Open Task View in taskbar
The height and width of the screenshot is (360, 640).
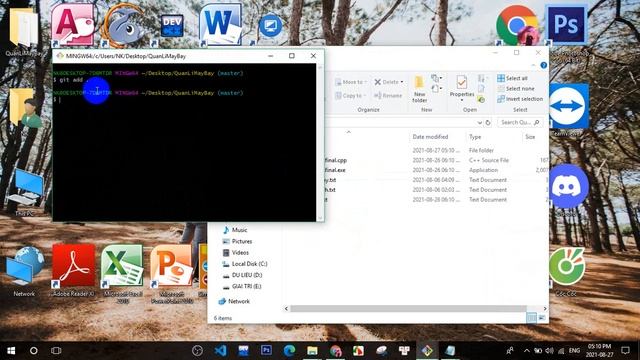56,350
